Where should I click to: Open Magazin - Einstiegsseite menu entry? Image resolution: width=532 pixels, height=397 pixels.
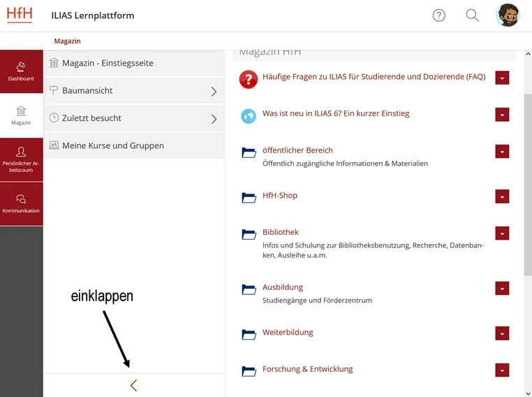click(x=108, y=63)
